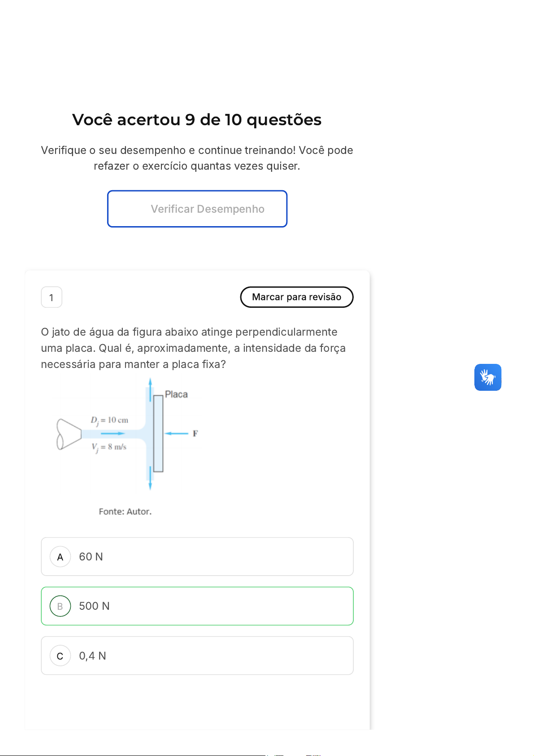Open the Libras sign-language accessibility widget

[x=488, y=377]
